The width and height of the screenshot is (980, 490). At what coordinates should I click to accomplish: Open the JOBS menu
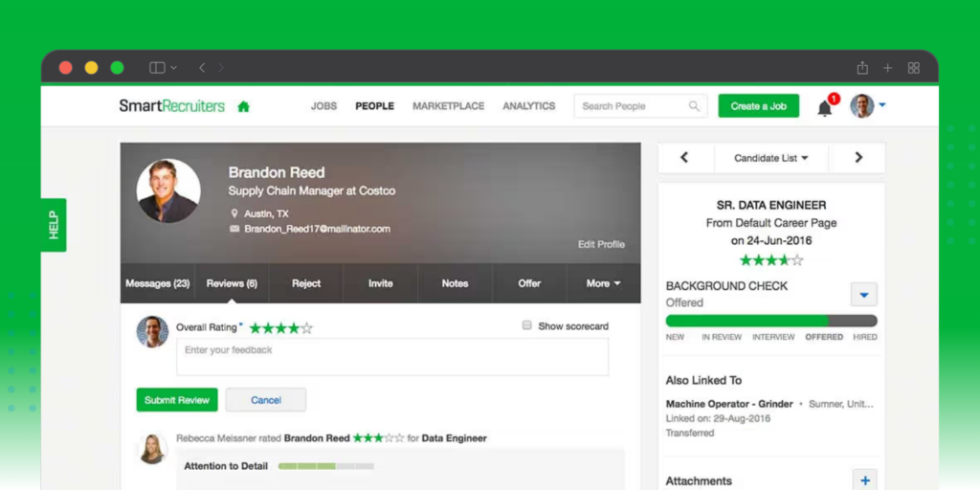(x=323, y=106)
